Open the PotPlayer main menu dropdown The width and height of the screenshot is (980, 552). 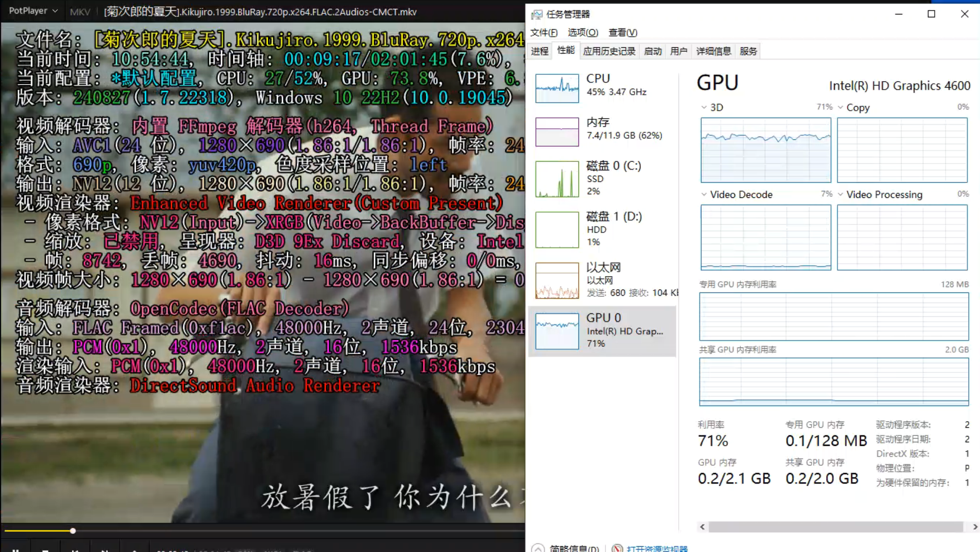(x=33, y=11)
